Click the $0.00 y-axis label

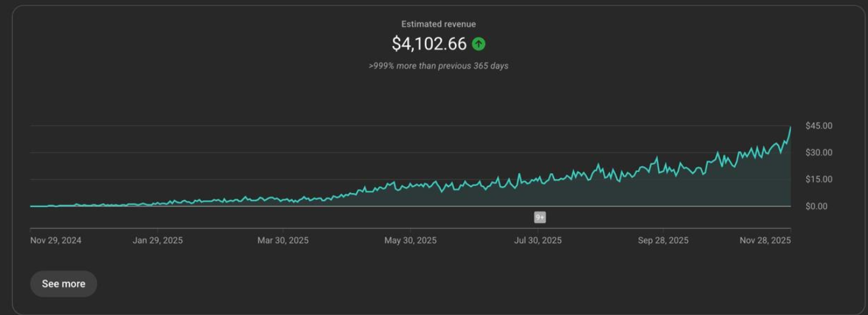point(819,206)
